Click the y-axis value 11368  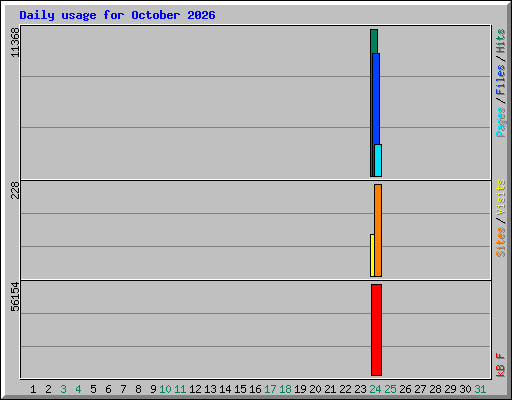pos(15,42)
